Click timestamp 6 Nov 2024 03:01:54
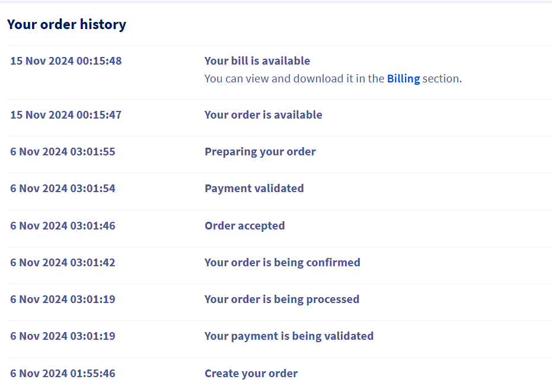 (63, 189)
